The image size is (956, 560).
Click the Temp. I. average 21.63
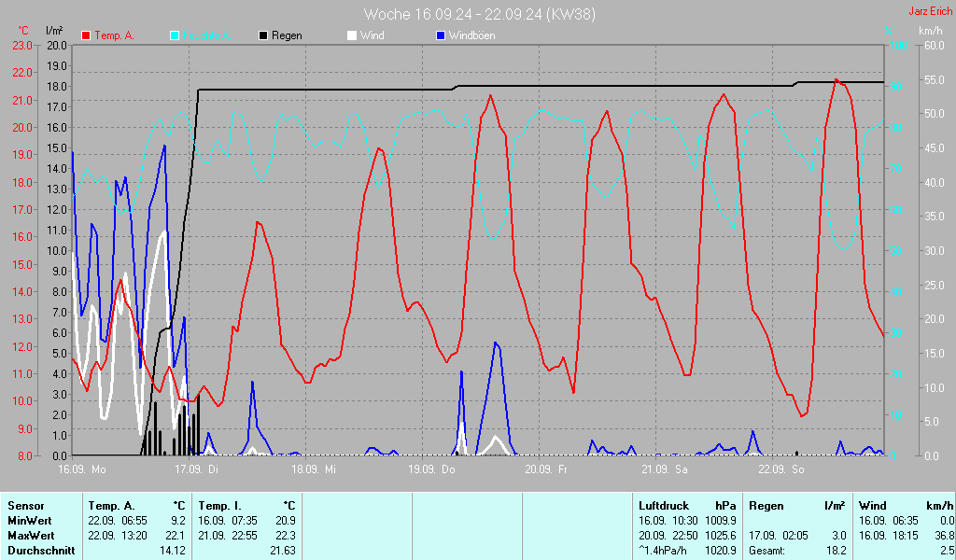coord(283,551)
